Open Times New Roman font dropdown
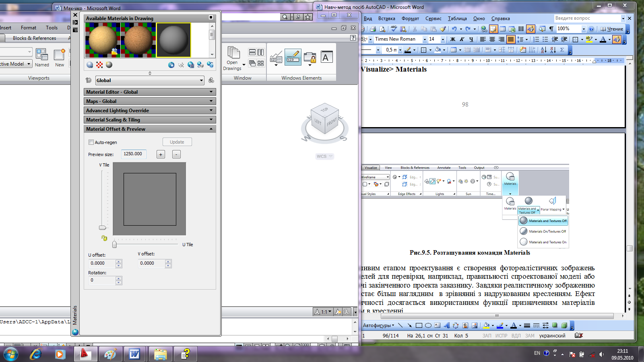This screenshot has height=362, width=644. [x=424, y=39]
